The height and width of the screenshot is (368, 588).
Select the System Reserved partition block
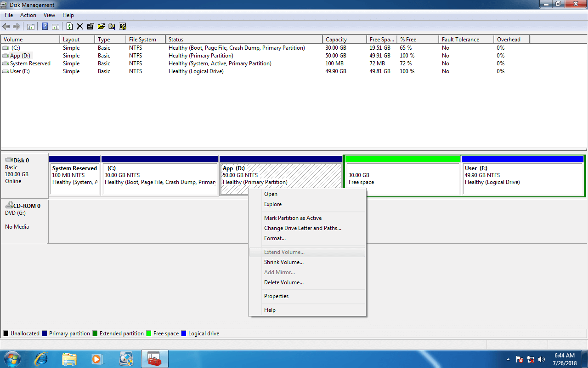[x=75, y=176]
